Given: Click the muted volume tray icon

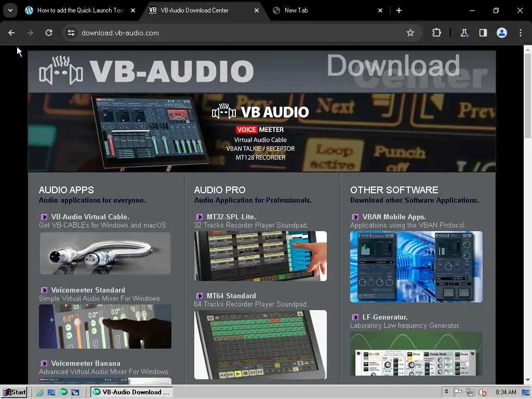Looking at the screenshot, I should tap(482, 393).
